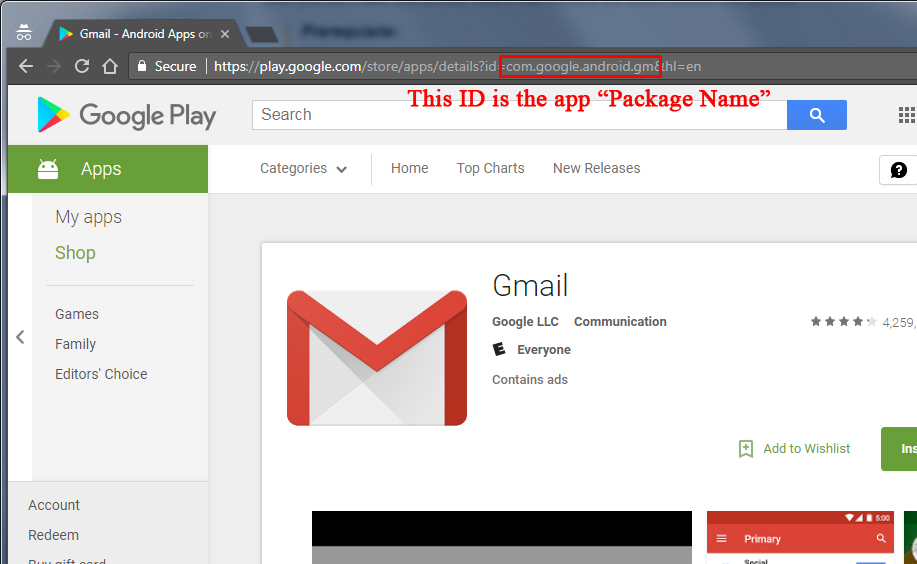Open Top Charts
This screenshot has width=917, height=564.
490,168
